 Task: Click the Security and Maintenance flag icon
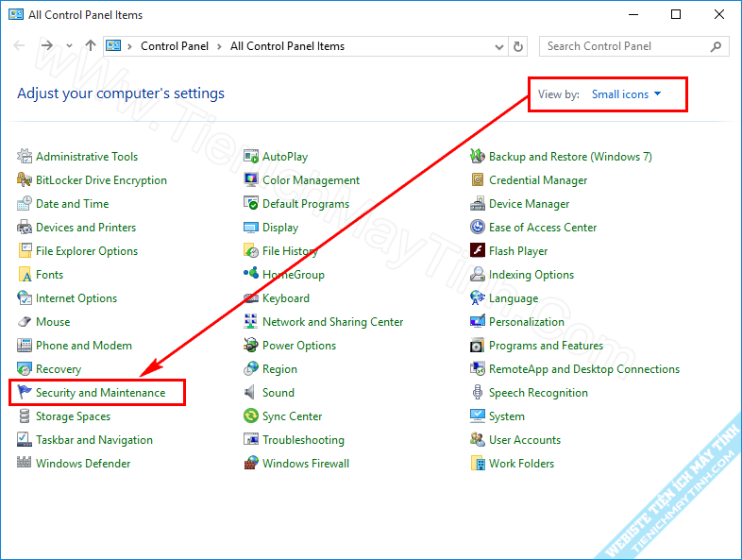(25, 393)
